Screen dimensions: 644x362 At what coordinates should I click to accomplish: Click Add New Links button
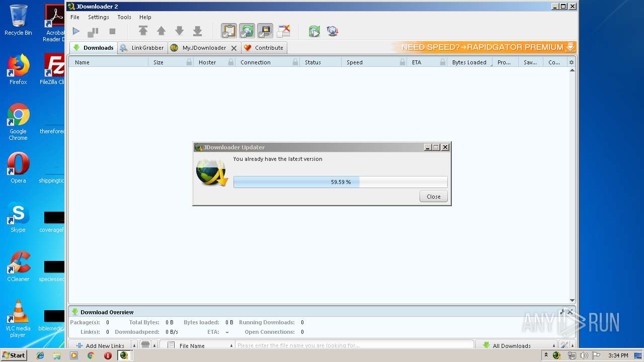tap(100, 345)
